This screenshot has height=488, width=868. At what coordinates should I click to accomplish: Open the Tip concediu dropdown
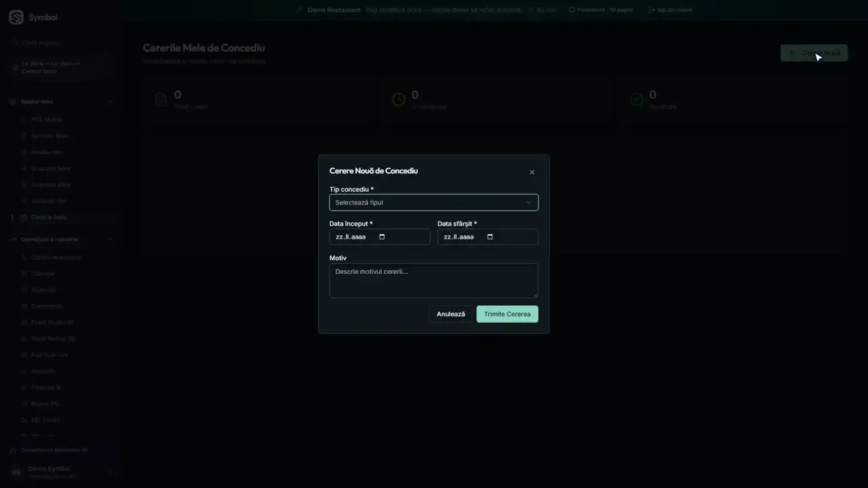[434, 203]
